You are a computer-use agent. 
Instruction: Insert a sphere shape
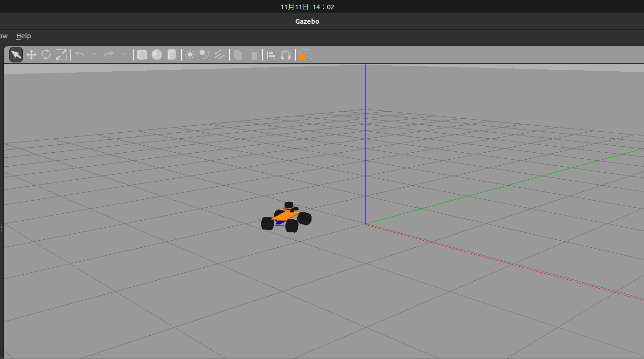[157, 55]
